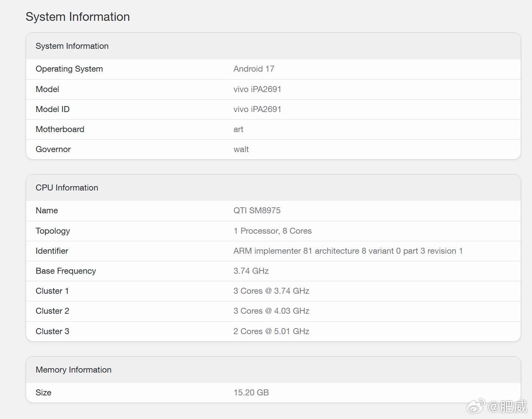Select the memory size "15.20 GB"

point(251,393)
